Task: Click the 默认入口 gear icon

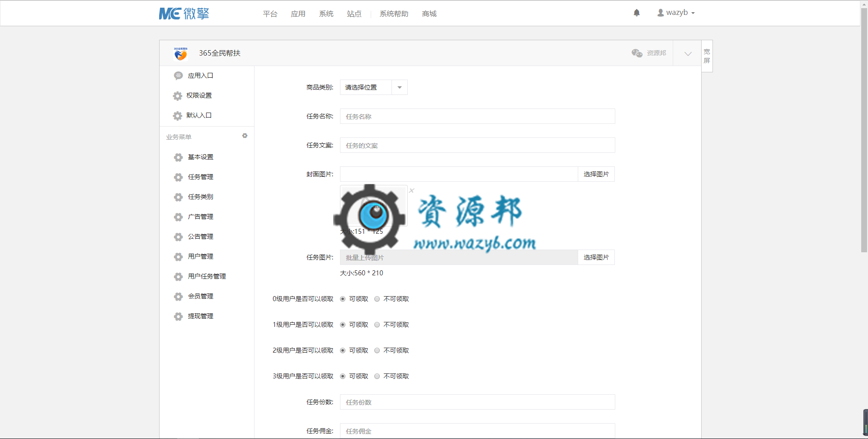Action: click(x=178, y=116)
